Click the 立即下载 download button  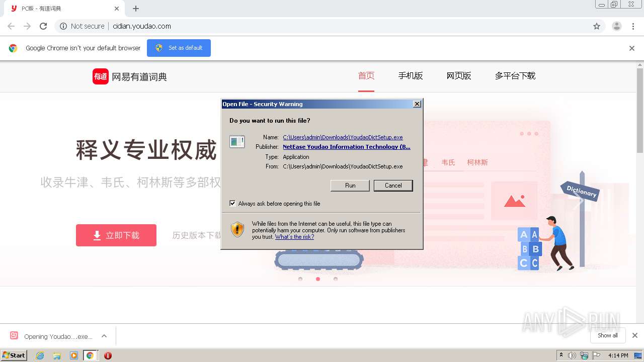116,235
